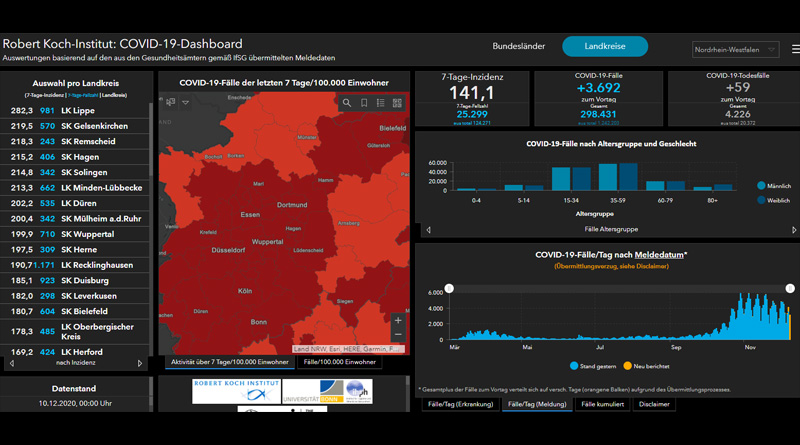Click the Landkreis list scrollbar
This screenshot has height=445, width=800.
tap(151, 140)
